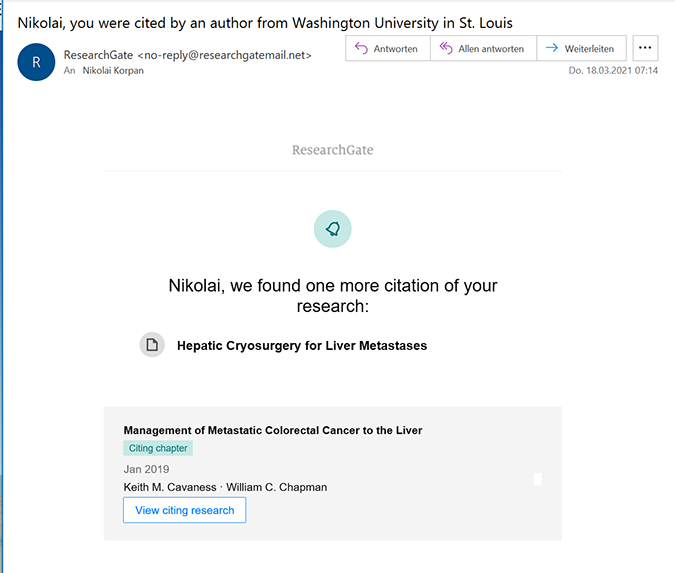The image size is (675, 573).
Task: Click the email received date and time
Action: tap(613, 71)
